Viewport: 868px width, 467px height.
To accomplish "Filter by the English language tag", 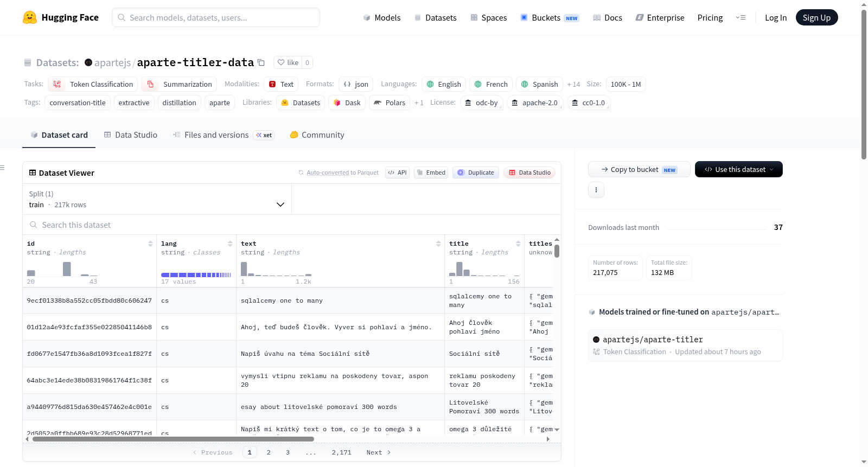I will (444, 84).
